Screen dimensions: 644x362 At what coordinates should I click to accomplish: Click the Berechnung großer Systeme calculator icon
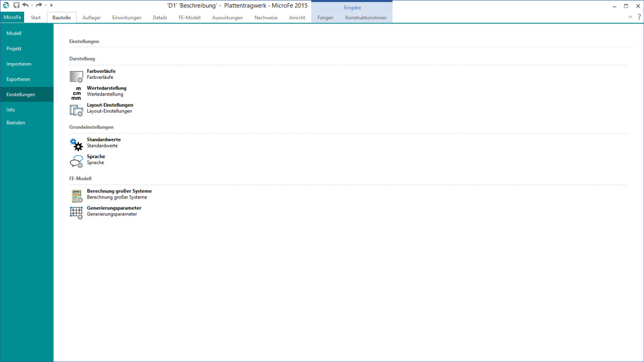click(x=76, y=196)
